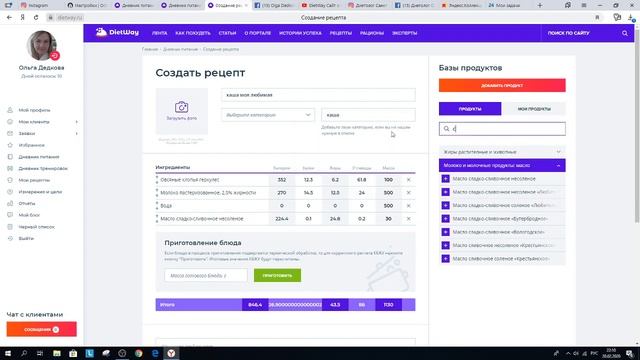Remove the water ingredient row
Screen dimensions: 640x360
408,206
